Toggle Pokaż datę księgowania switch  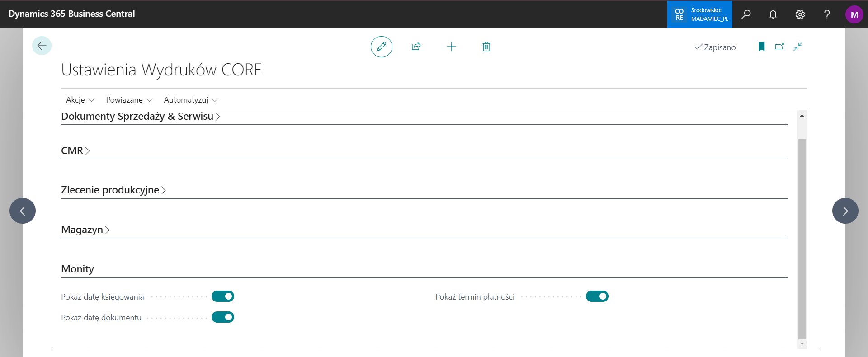223,296
